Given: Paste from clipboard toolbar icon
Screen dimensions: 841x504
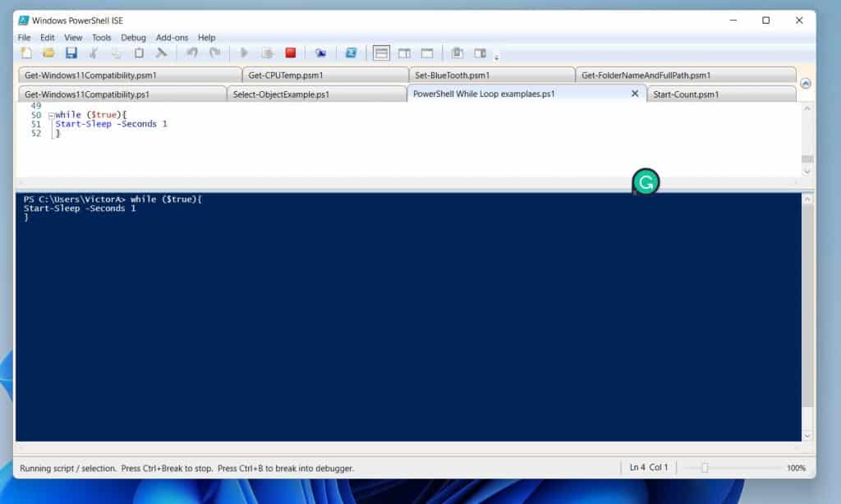Looking at the screenshot, I should (138, 53).
